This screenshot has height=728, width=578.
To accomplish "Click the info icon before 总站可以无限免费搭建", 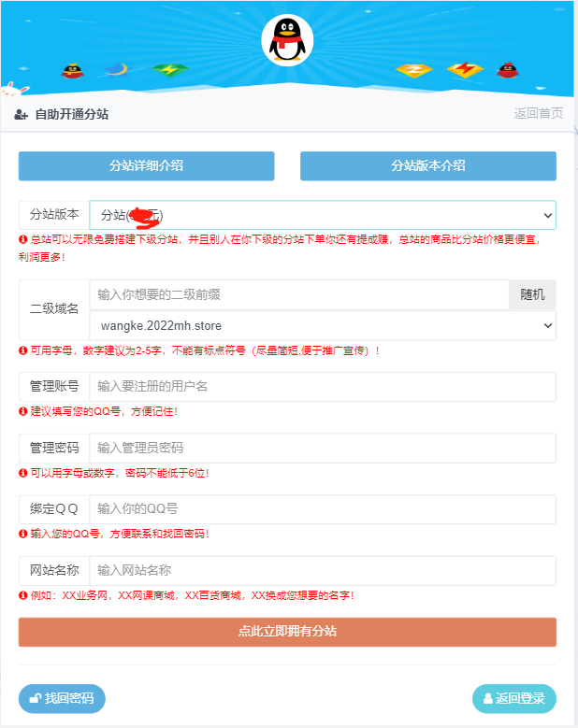I will pyautogui.click(x=22, y=239).
